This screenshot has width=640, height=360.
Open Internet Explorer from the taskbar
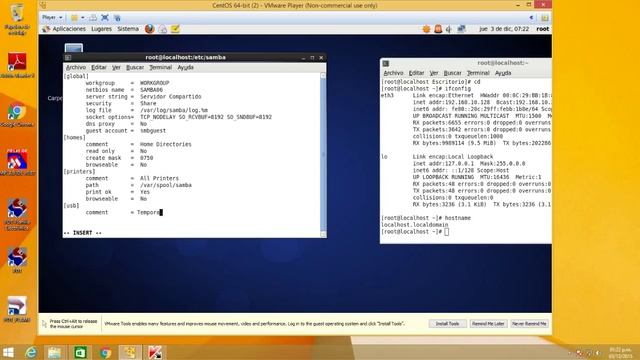pos(31,353)
